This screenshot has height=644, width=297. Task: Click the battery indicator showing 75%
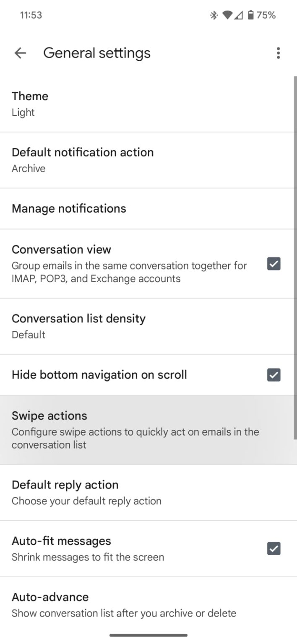[x=258, y=15]
